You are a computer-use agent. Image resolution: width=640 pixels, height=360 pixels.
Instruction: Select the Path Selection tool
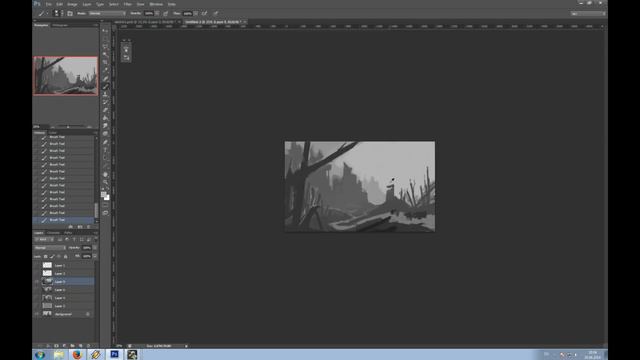coord(105,158)
